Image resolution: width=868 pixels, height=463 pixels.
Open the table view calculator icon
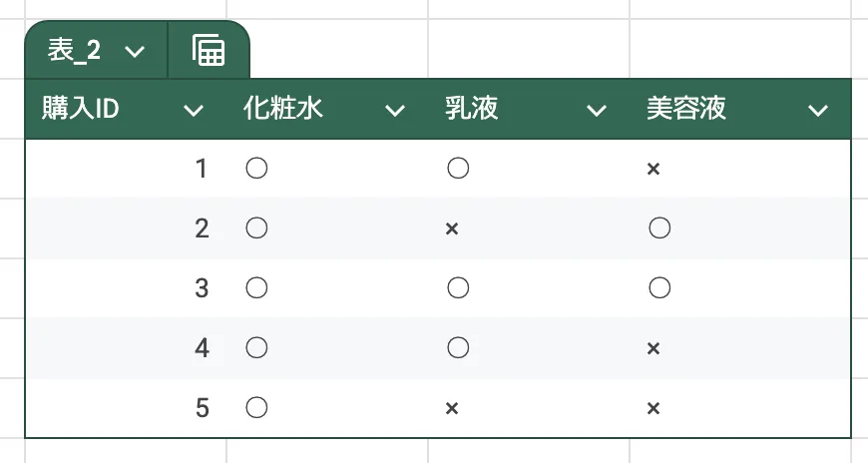pyautogui.click(x=209, y=51)
